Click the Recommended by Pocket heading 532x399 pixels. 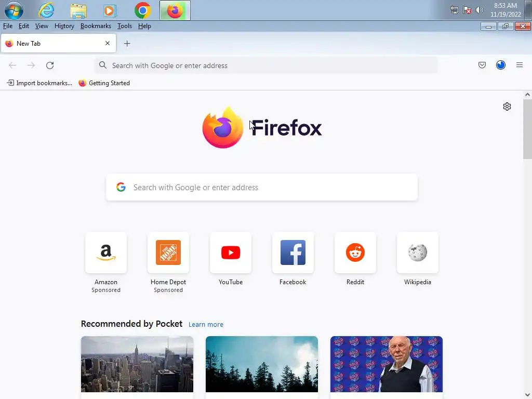pyautogui.click(x=131, y=324)
